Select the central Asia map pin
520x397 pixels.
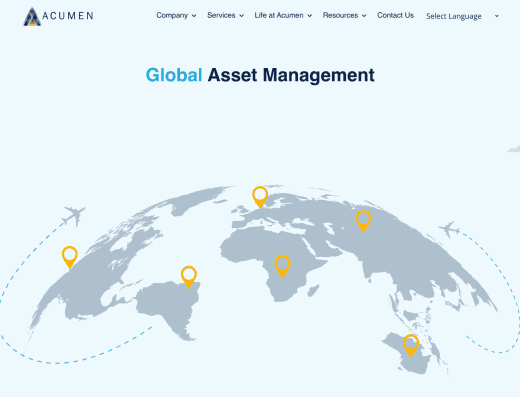point(363,221)
